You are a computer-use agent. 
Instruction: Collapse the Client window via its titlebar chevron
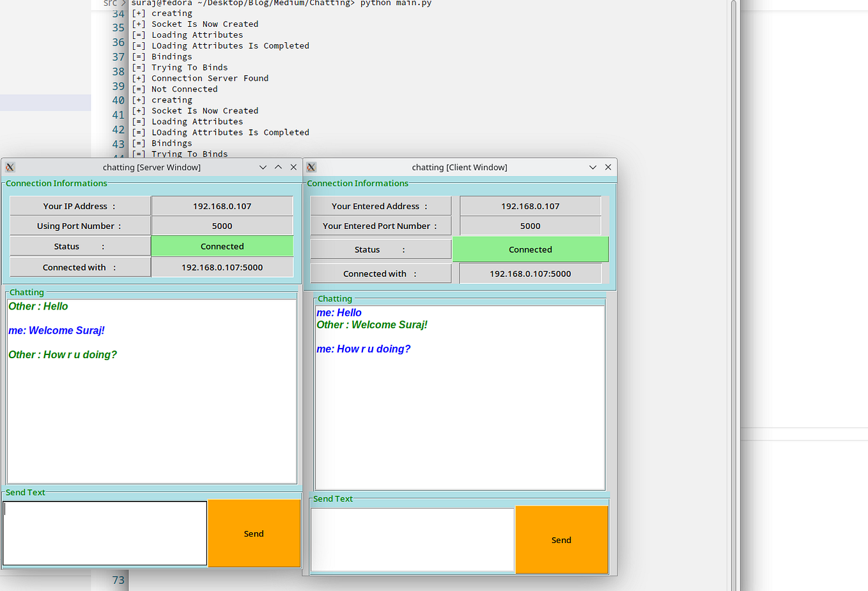[593, 167]
